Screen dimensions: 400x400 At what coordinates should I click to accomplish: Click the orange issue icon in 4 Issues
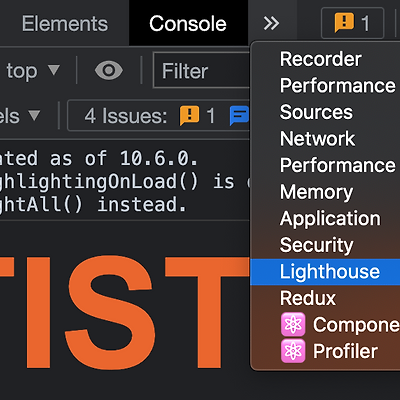(189, 116)
